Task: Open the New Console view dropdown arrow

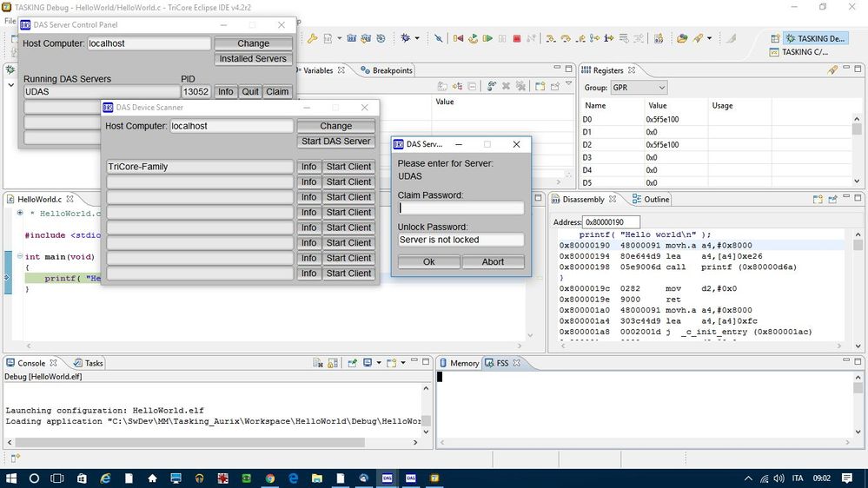Action: tap(403, 363)
